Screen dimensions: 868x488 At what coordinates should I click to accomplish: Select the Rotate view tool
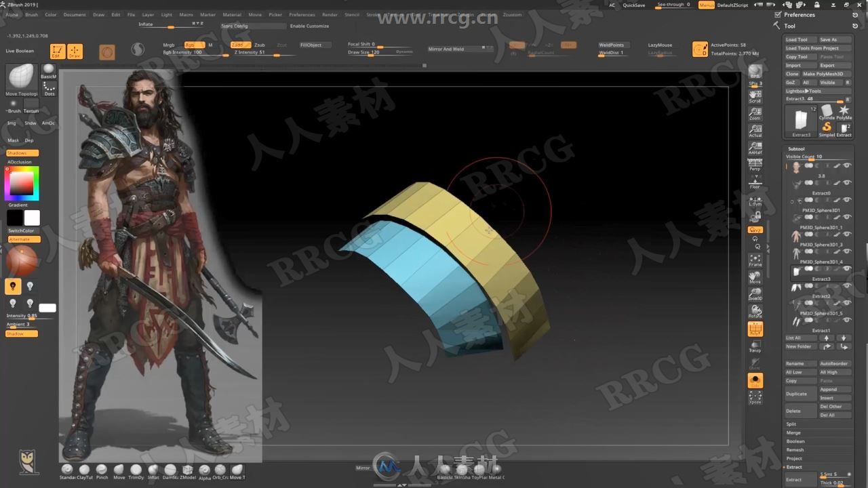pos(755,312)
